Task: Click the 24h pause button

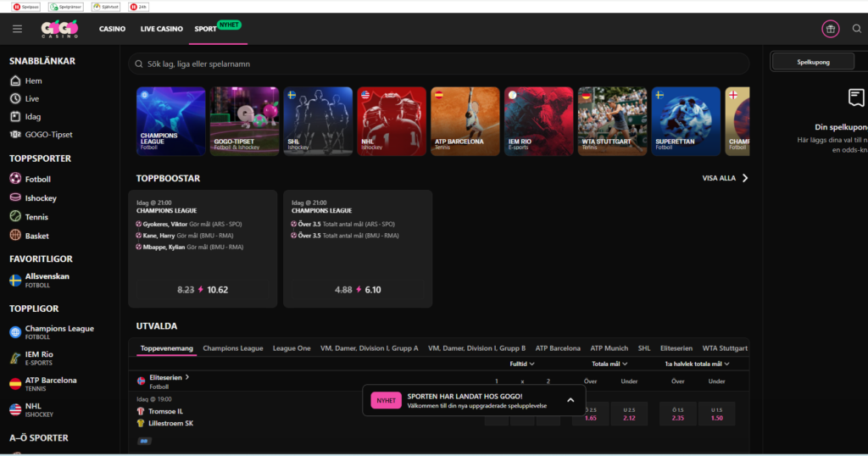Action: point(138,7)
